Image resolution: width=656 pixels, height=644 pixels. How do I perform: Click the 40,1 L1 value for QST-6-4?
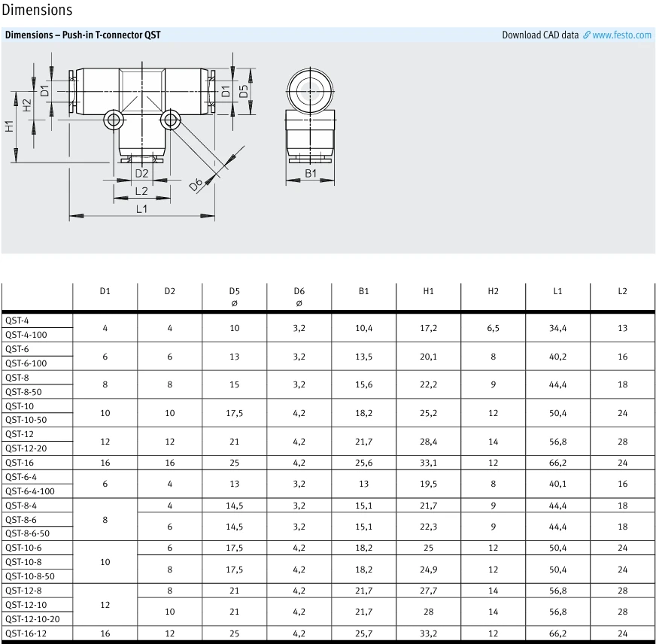[557, 484]
